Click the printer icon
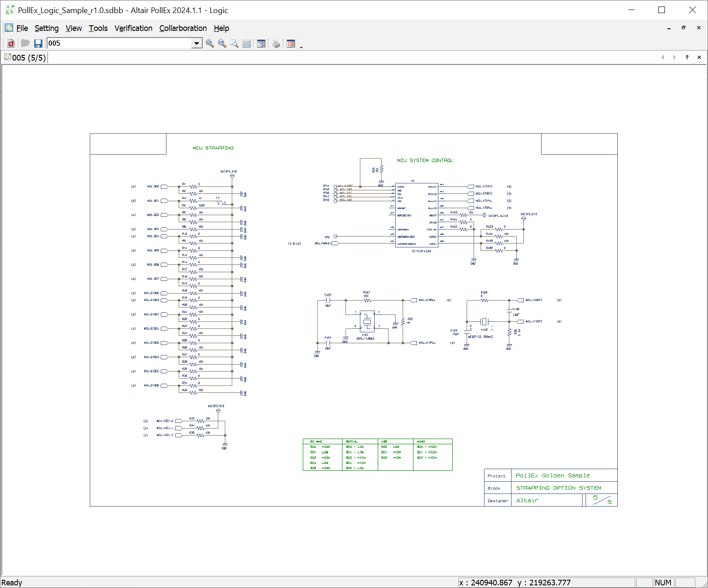The image size is (708, 588). pyautogui.click(x=276, y=44)
